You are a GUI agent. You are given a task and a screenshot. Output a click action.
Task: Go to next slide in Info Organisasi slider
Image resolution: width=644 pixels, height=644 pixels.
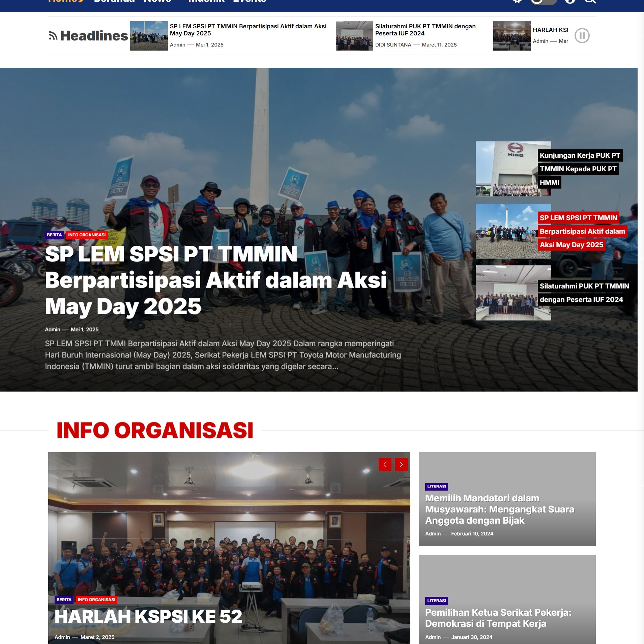pos(401,464)
